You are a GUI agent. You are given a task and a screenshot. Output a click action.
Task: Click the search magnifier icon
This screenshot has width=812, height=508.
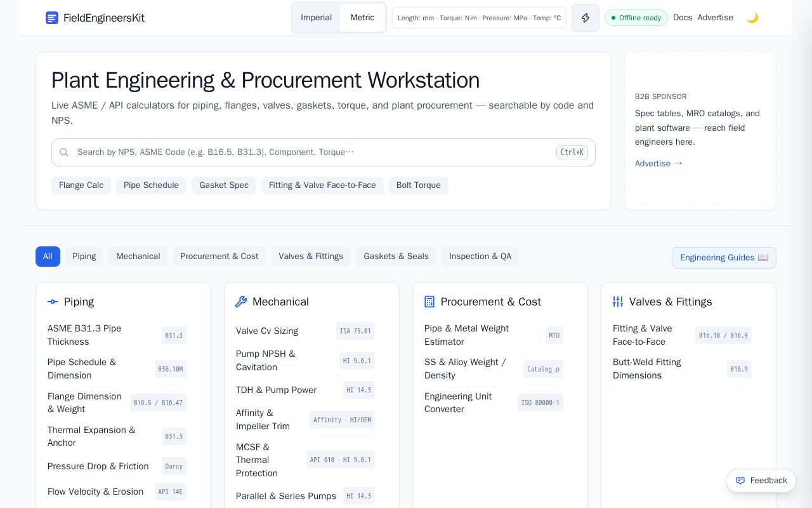[x=64, y=152]
